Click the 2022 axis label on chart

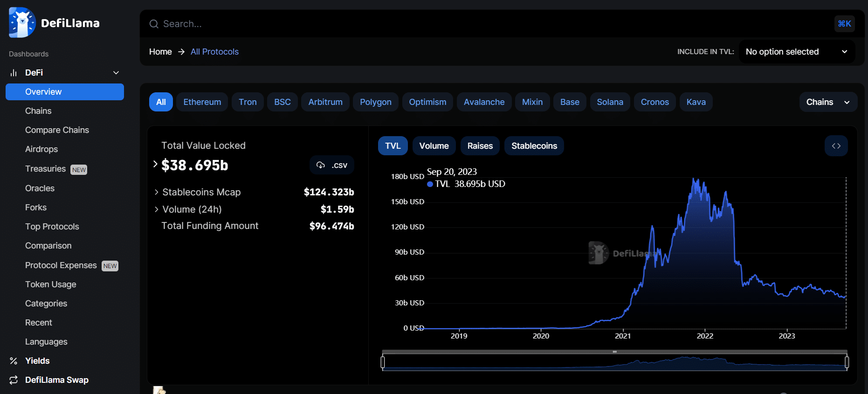[x=705, y=336]
